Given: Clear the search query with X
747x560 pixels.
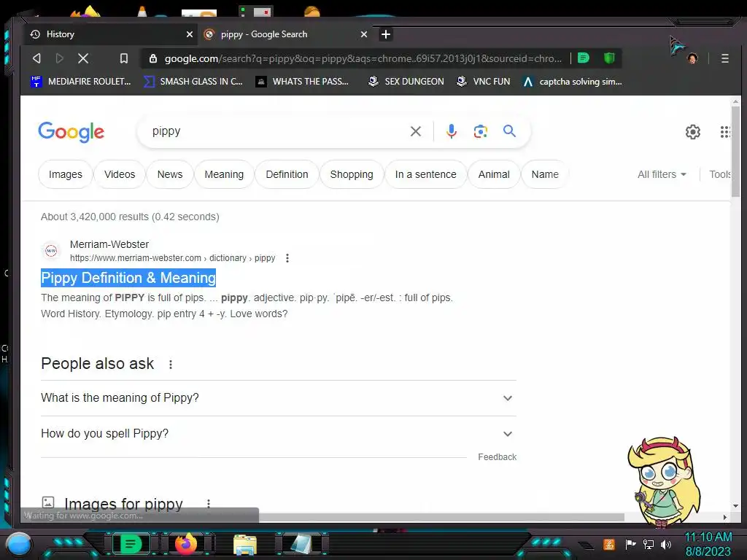Looking at the screenshot, I should pos(415,131).
